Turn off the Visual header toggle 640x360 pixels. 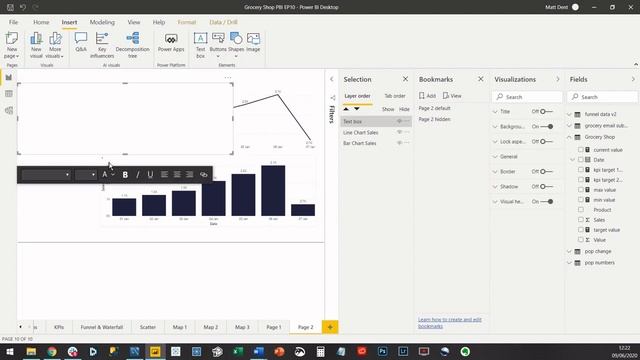(x=547, y=202)
